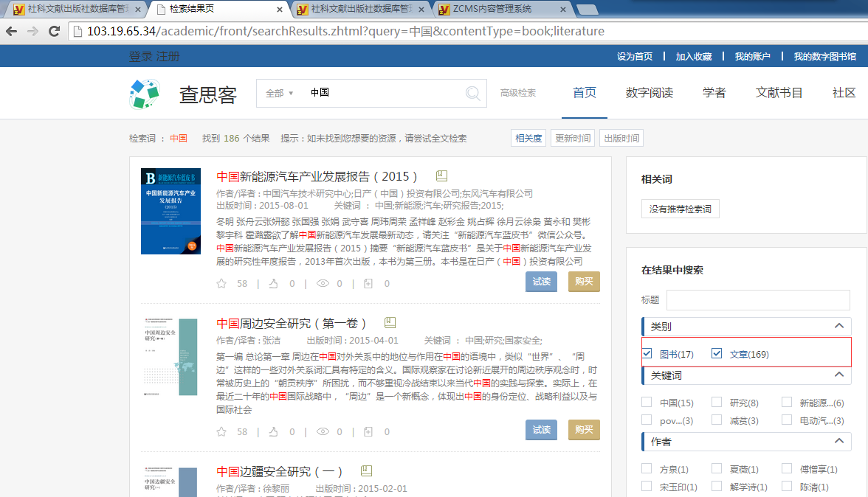The width and height of the screenshot is (868, 497).
Task: Click thumbs-up like icon on first result
Action: (x=273, y=283)
